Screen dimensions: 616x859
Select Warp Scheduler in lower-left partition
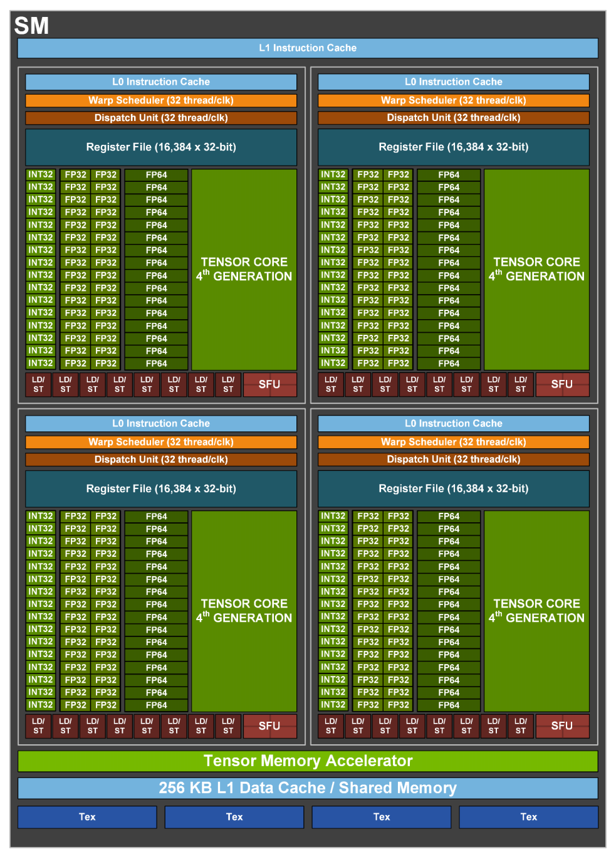pos(161,442)
